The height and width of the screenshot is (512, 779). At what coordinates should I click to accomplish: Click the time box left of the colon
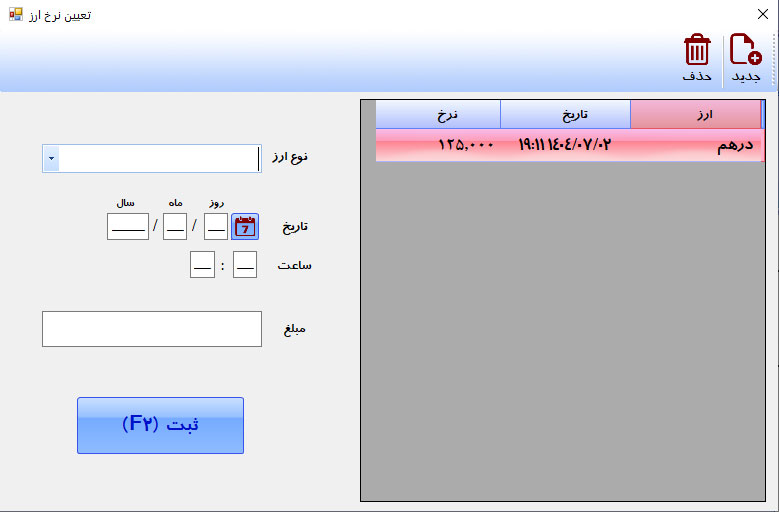(201, 265)
